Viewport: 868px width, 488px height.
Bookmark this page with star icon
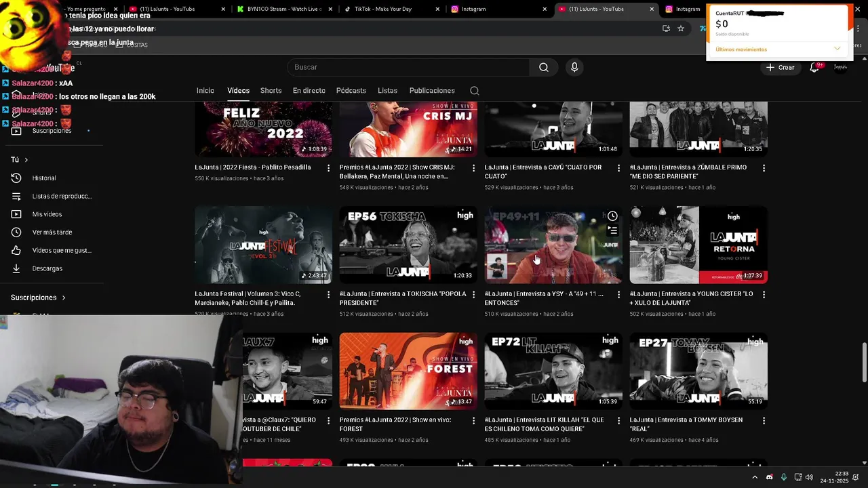tap(681, 28)
